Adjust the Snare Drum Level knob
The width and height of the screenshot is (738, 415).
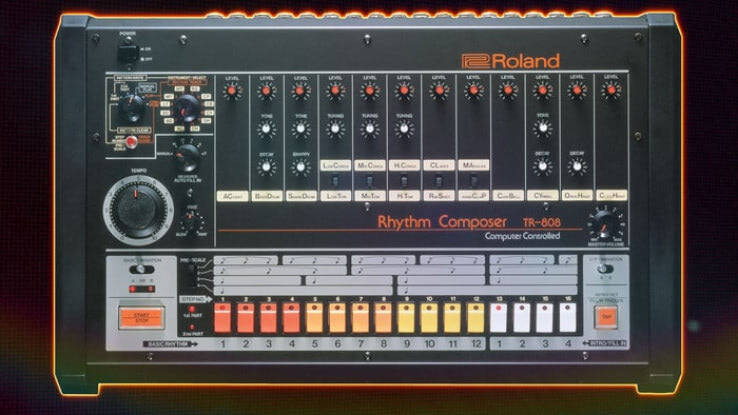300,91
